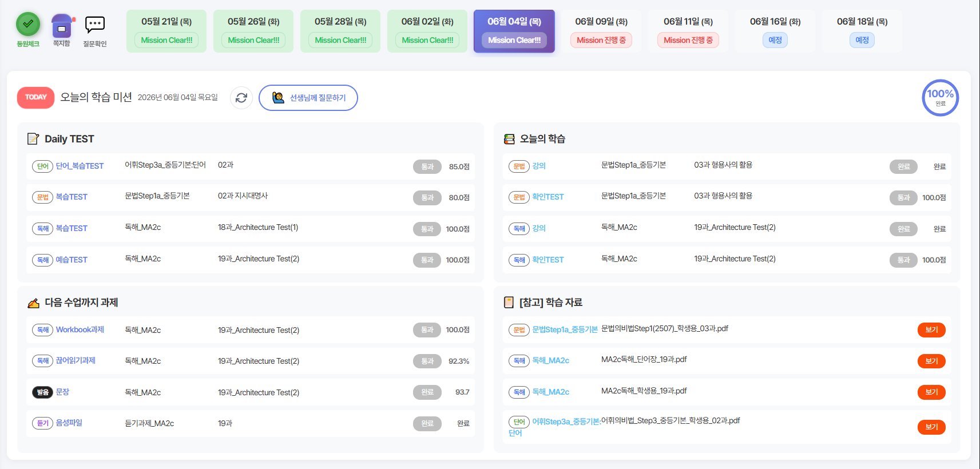
Task: Open the 발음 문장 assignment link
Action: (62, 392)
